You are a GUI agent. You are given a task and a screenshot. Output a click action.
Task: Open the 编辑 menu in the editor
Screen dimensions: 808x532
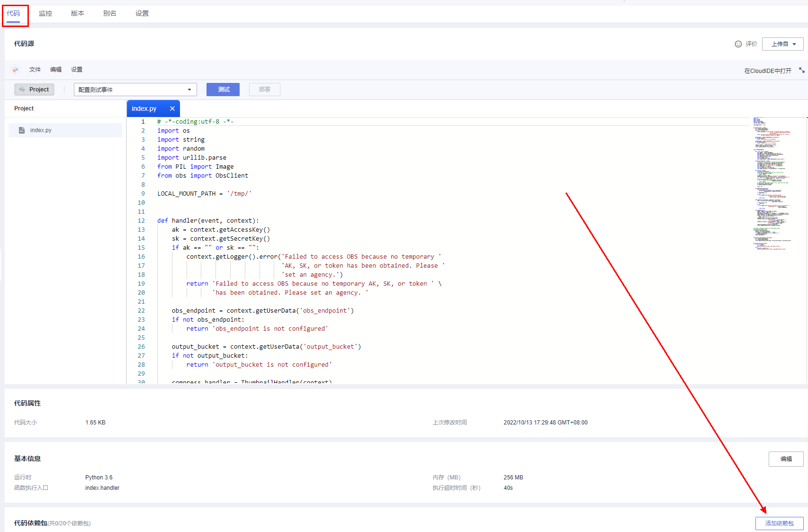56,70
